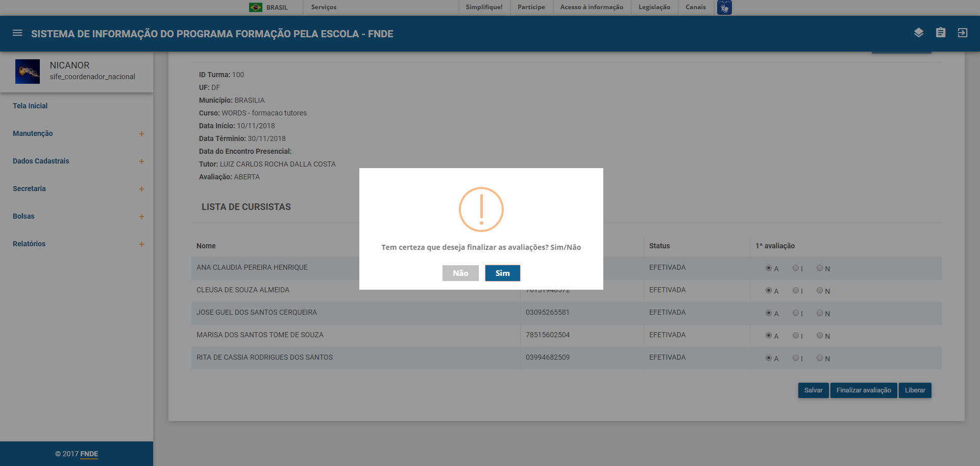Open the FNDE footer link

click(x=89, y=454)
